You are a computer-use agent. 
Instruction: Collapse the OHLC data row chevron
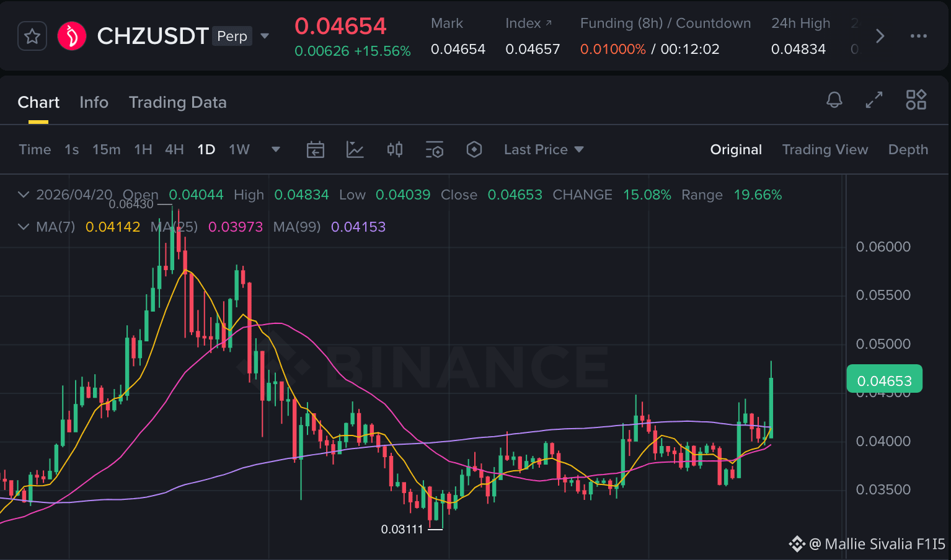[24, 195]
